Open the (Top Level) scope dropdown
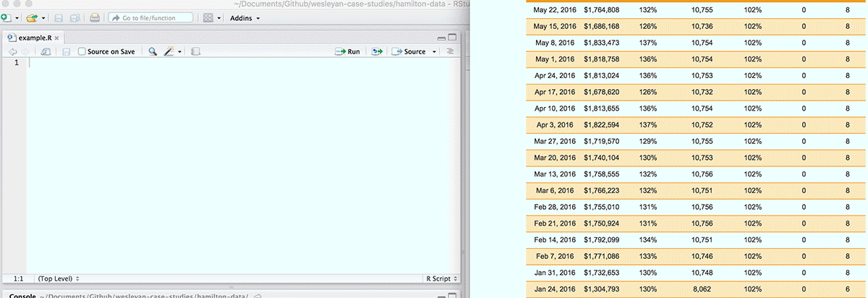Image resolution: width=868 pixels, height=298 pixels. [59, 278]
